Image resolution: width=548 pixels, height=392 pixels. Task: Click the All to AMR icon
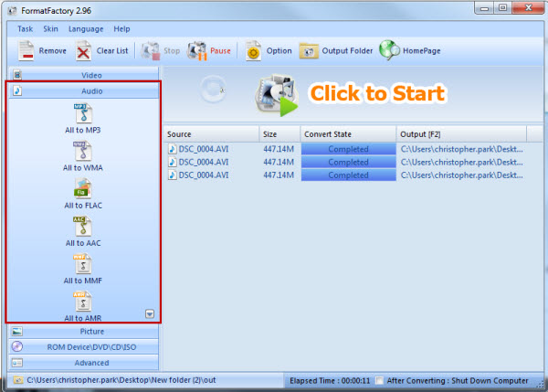(x=82, y=301)
